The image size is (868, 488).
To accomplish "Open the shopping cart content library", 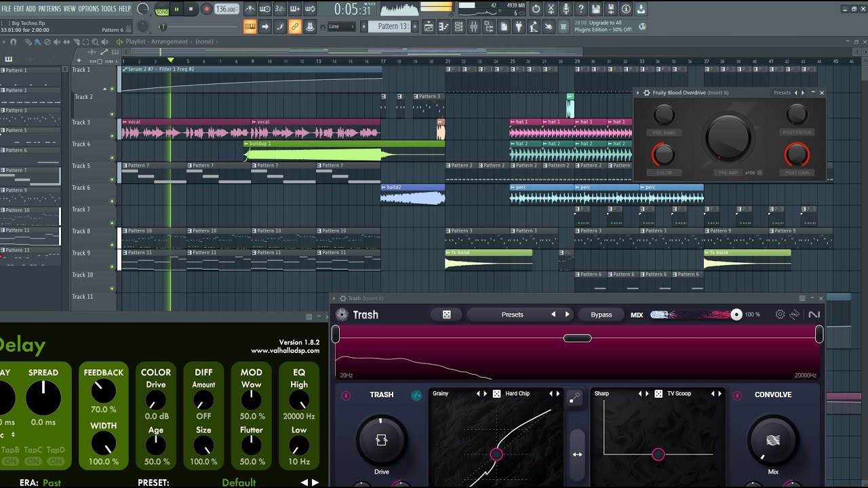I will (563, 26).
